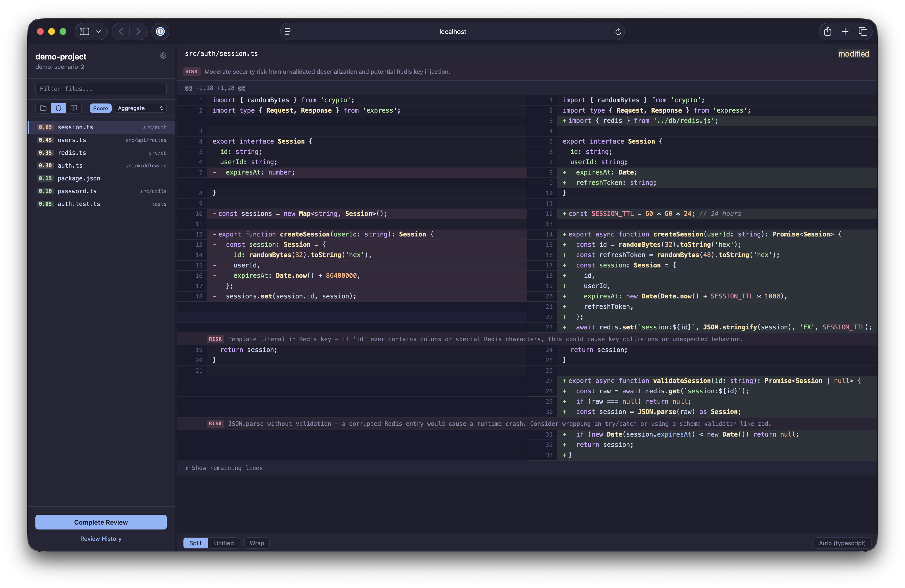Open the Review History link

[101, 539]
